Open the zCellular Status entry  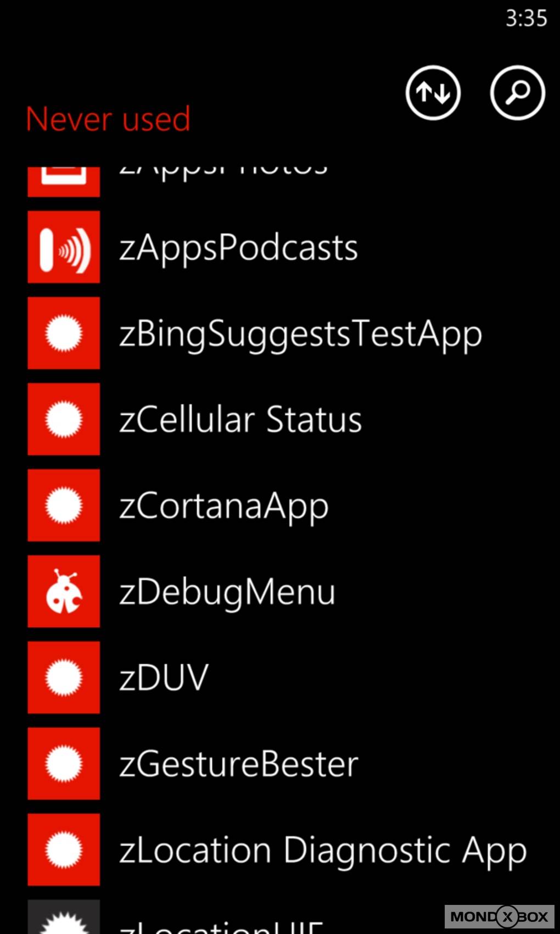click(x=240, y=420)
